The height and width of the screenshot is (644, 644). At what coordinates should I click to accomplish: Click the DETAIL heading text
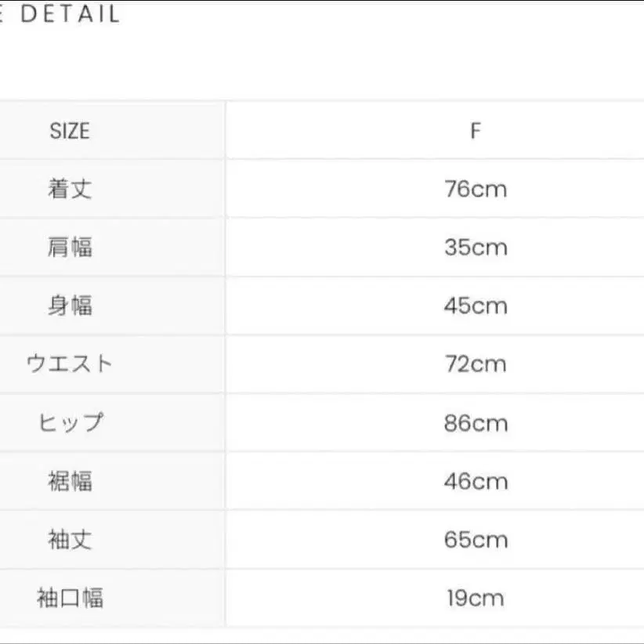pos(69,14)
